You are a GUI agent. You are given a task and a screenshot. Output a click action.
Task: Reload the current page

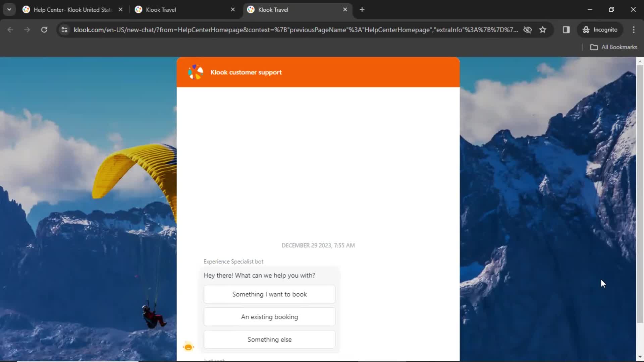coord(44,30)
